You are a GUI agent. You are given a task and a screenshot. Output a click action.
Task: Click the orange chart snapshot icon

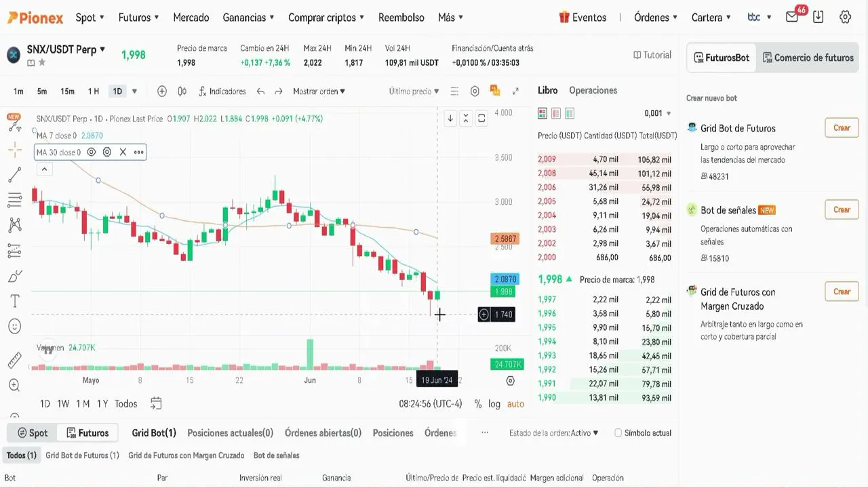click(494, 91)
